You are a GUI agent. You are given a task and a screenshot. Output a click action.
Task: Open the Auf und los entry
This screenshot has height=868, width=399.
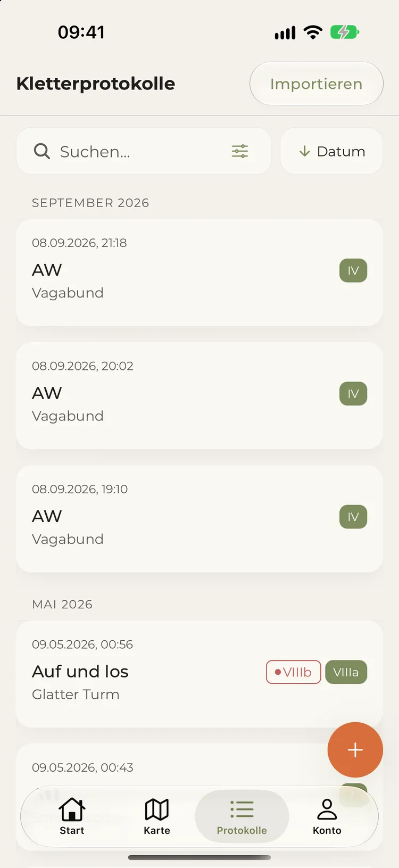199,674
